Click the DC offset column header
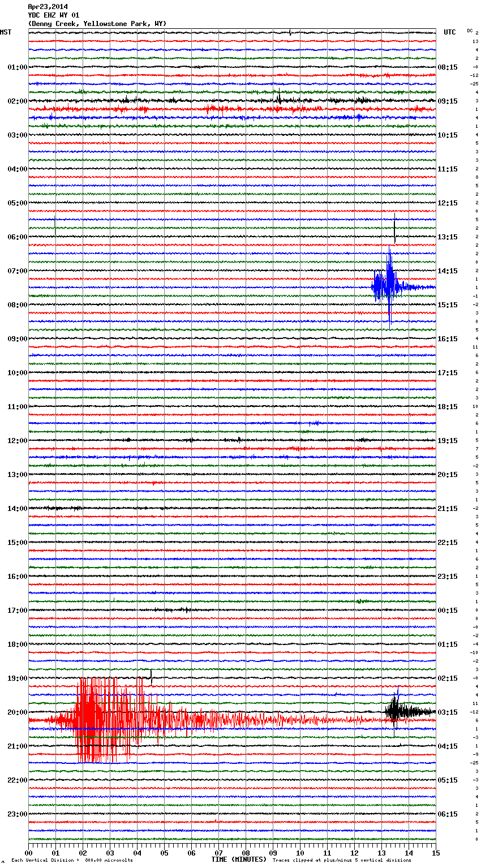 pyautogui.click(x=470, y=31)
